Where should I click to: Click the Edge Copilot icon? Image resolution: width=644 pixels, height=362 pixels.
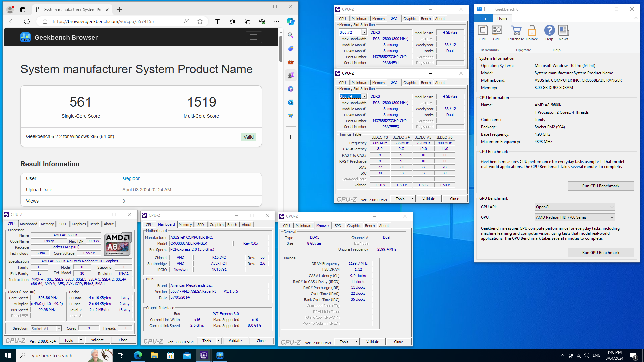290,21
